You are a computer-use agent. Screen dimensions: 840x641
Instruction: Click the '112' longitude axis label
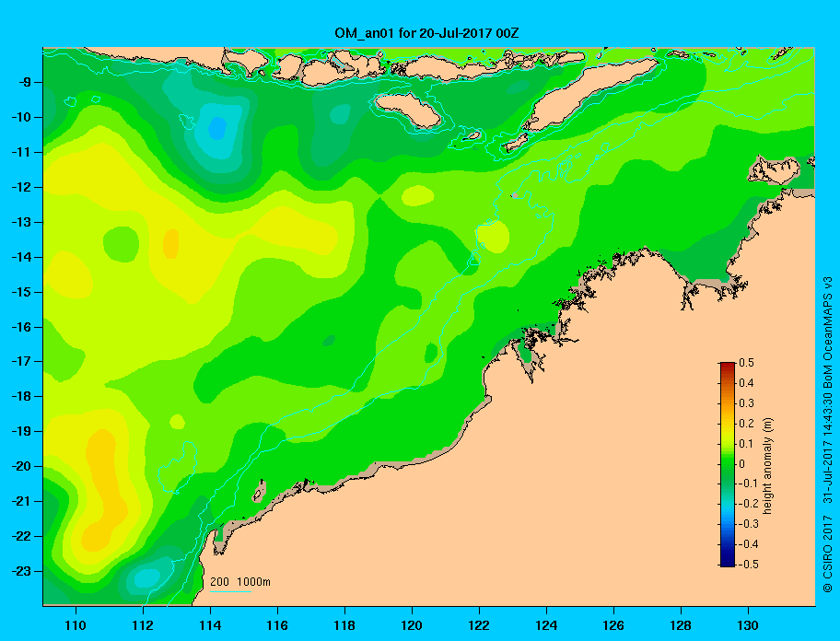[143, 625]
